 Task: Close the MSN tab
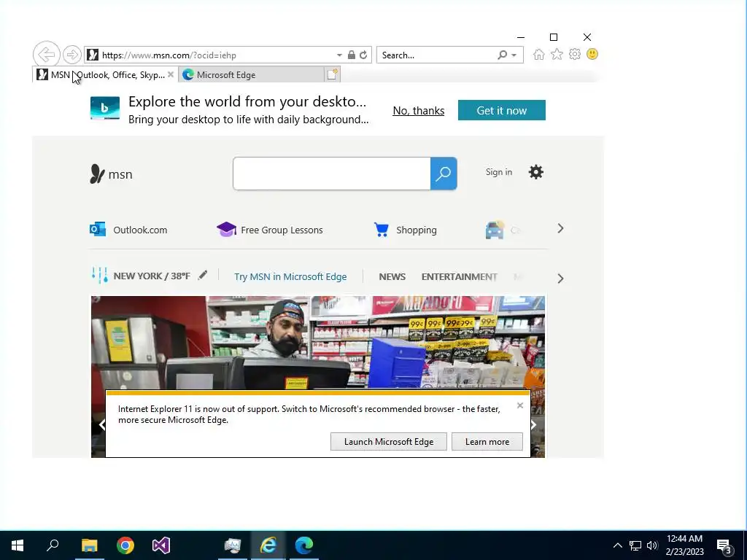(171, 75)
